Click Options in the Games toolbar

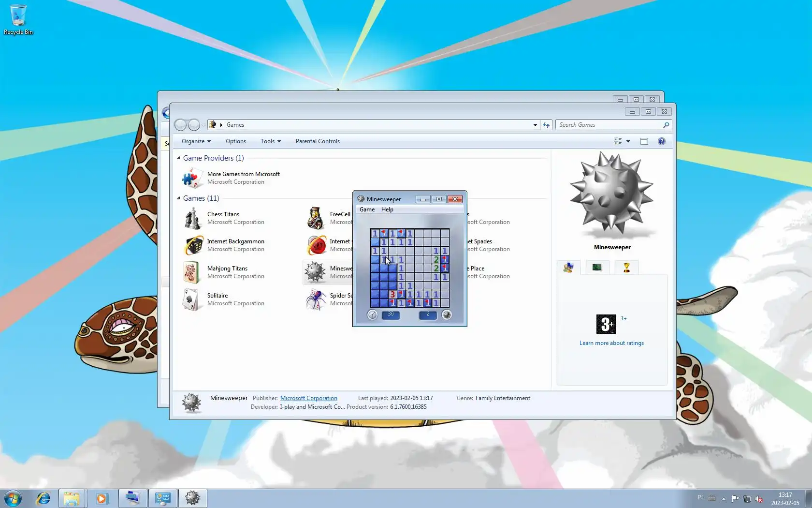point(236,141)
